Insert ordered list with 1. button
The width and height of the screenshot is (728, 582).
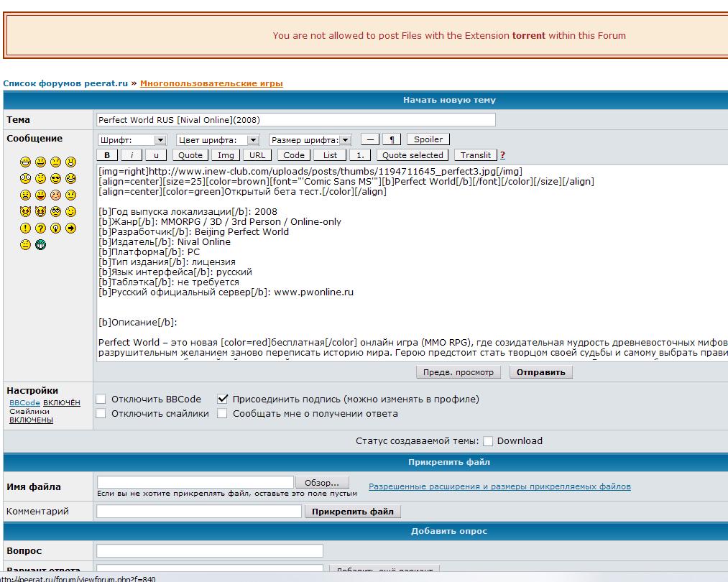pos(360,155)
